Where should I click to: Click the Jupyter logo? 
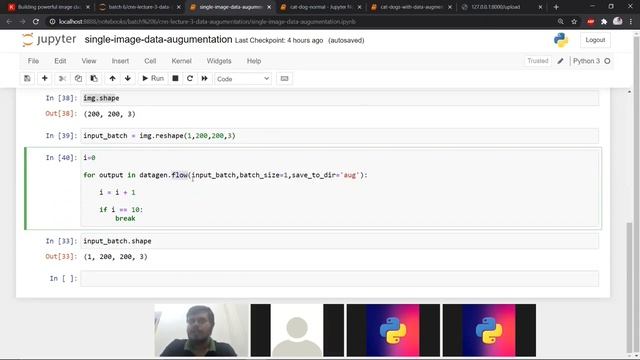49,40
